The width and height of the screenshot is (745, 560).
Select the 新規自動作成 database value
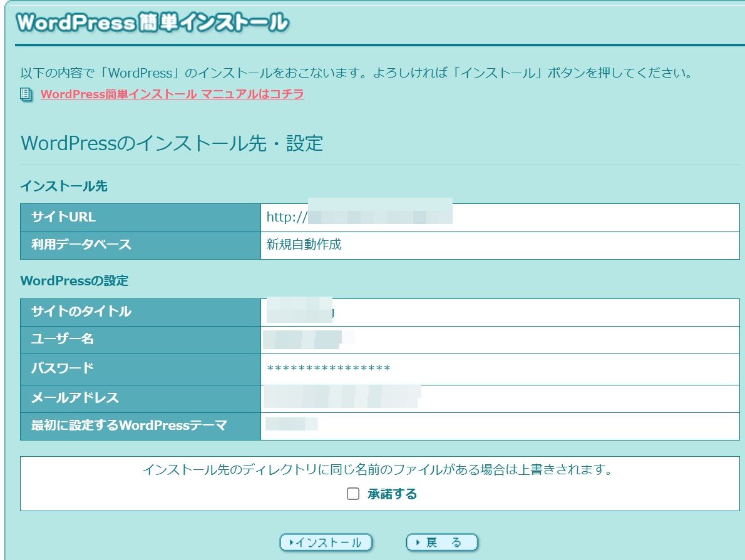tap(304, 245)
